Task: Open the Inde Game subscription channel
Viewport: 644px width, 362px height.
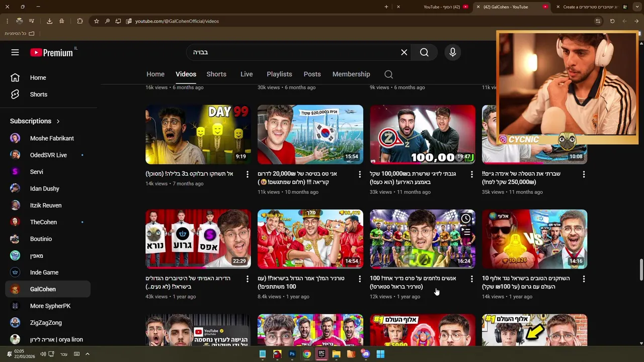Action: coord(48,273)
